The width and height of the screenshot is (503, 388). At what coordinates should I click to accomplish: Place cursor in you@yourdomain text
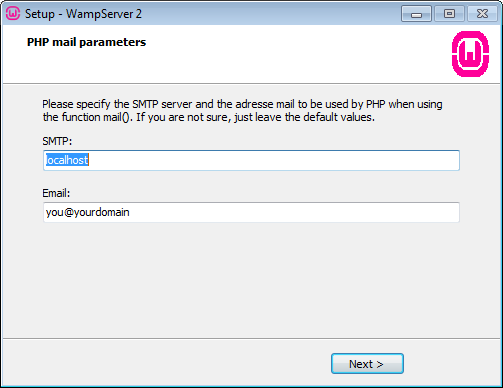87,212
